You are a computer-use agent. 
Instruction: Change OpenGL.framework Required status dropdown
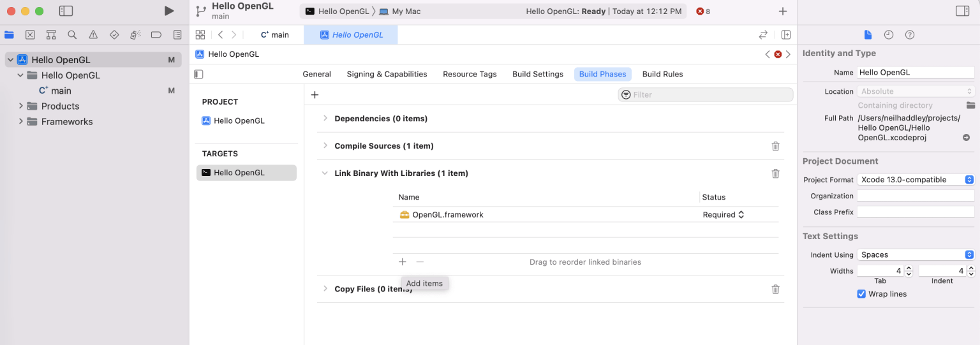(724, 215)
